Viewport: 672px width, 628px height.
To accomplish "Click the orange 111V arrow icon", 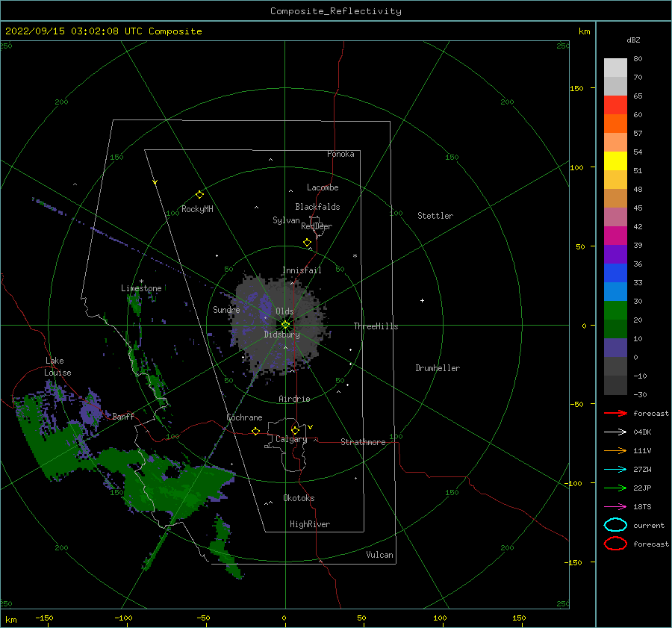I will point(615,450).
